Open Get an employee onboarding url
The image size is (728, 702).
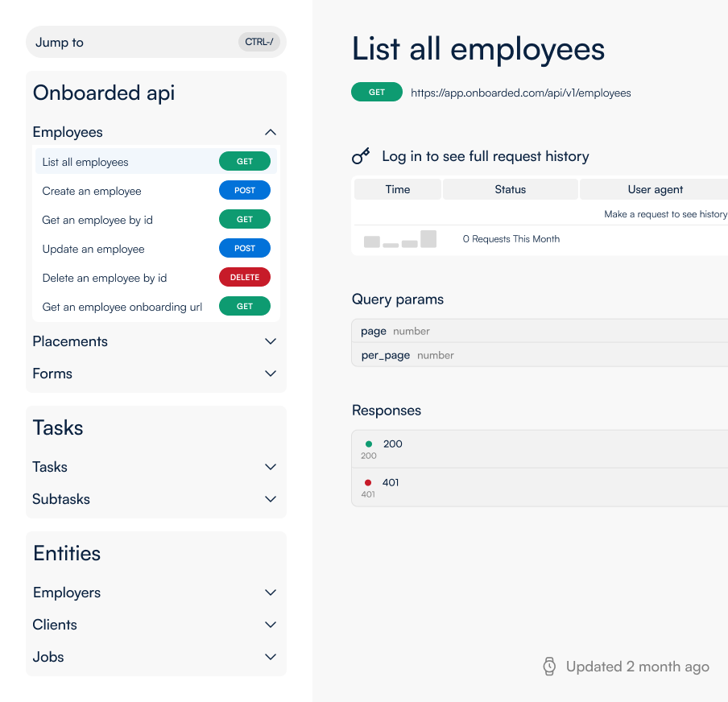point(156,307)
